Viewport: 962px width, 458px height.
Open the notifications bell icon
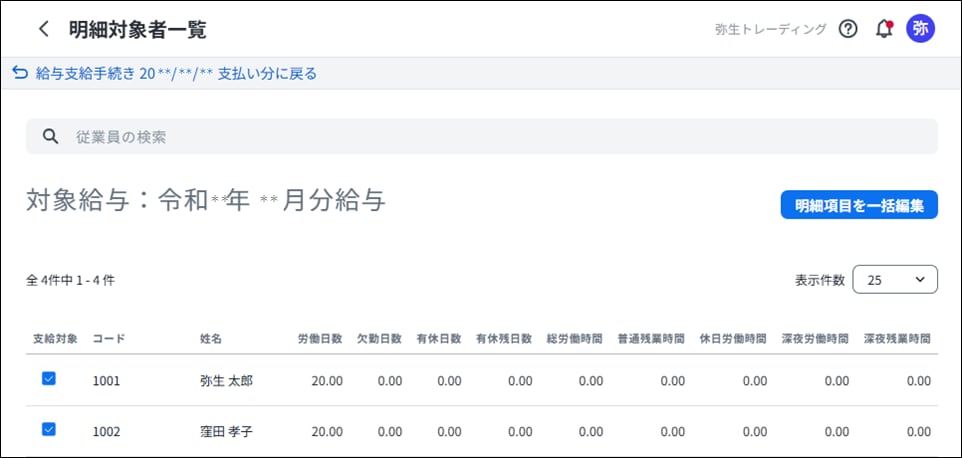click(x=883, y=29)
